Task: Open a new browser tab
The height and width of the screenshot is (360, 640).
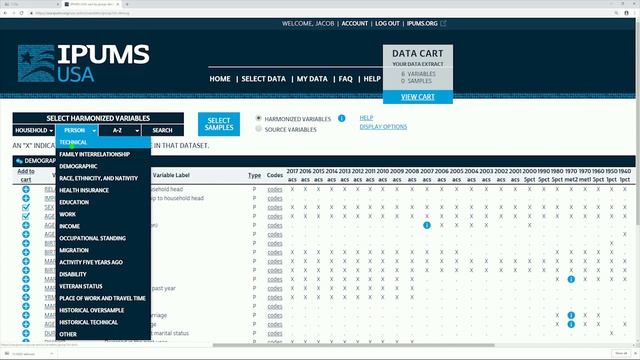Action: pyautogui.click(x=127, y=4)
